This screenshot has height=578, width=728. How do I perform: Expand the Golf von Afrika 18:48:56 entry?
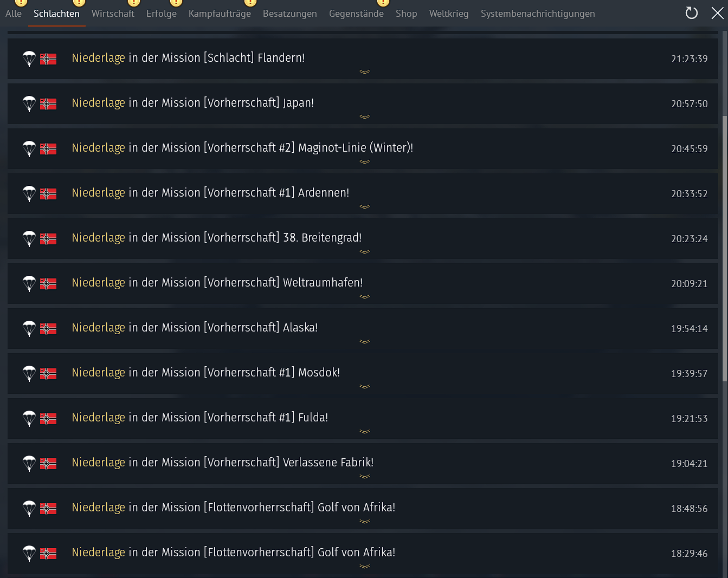[365, 521]
